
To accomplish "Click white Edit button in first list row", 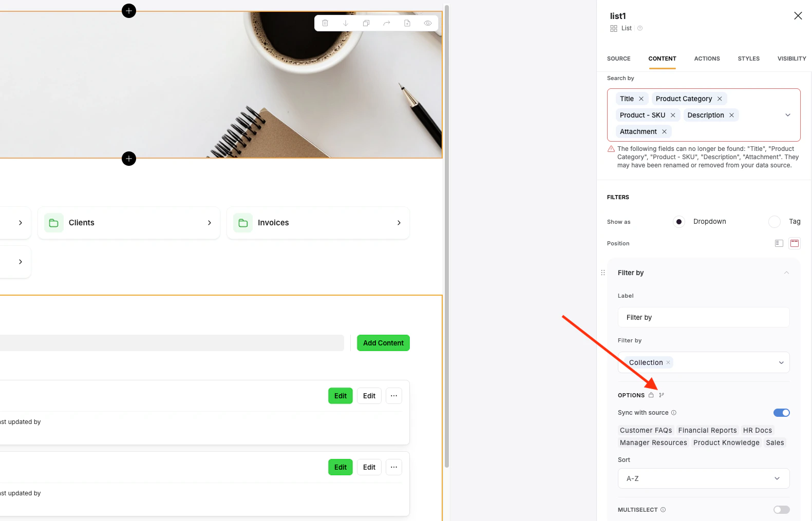I will 369,396.
